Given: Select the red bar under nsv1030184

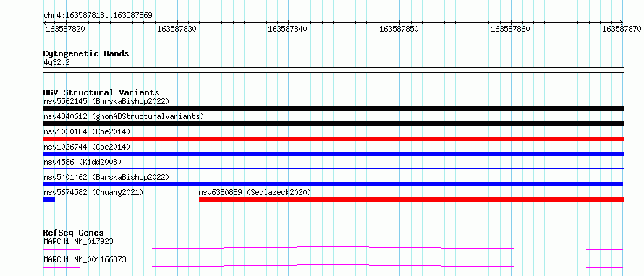Looking at the screenshot, I should 333,139.
